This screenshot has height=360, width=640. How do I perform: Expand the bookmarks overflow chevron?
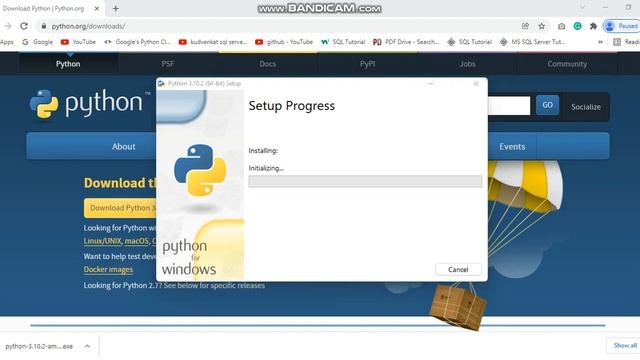tap(600, 42)
